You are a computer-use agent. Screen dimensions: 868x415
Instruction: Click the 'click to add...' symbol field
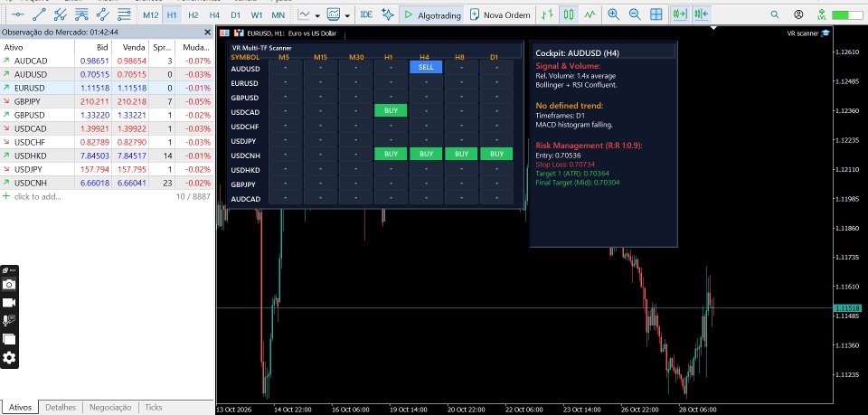[x=38, y=196]
